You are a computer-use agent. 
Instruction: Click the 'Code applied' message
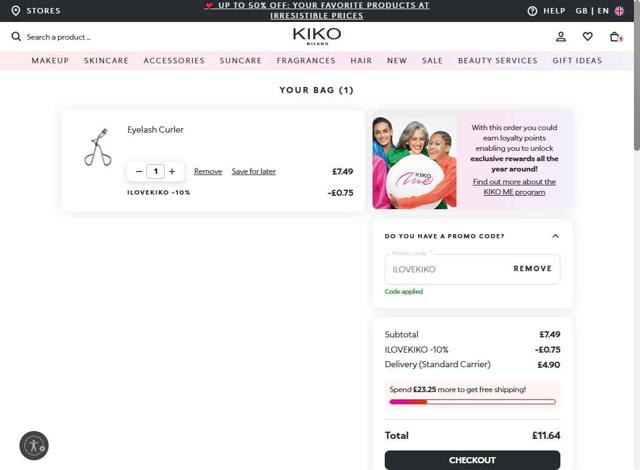tap(404, 291)
